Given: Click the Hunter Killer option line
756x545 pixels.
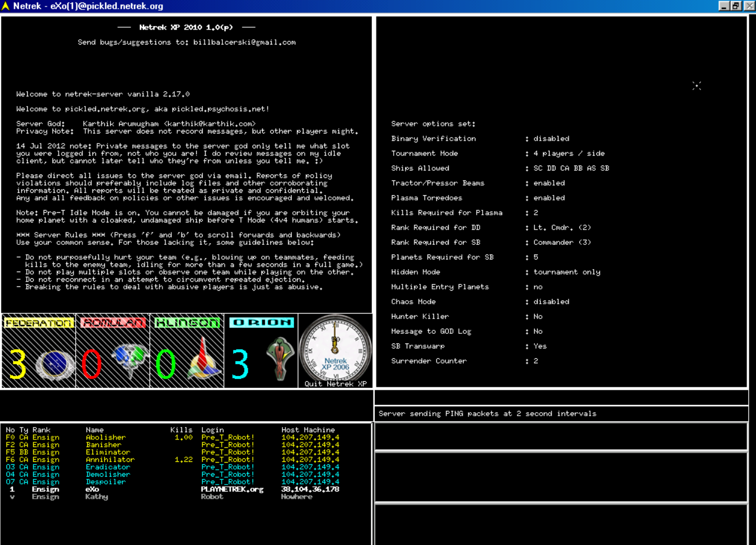Looking at the screenshot, I should tap(467, 317).
